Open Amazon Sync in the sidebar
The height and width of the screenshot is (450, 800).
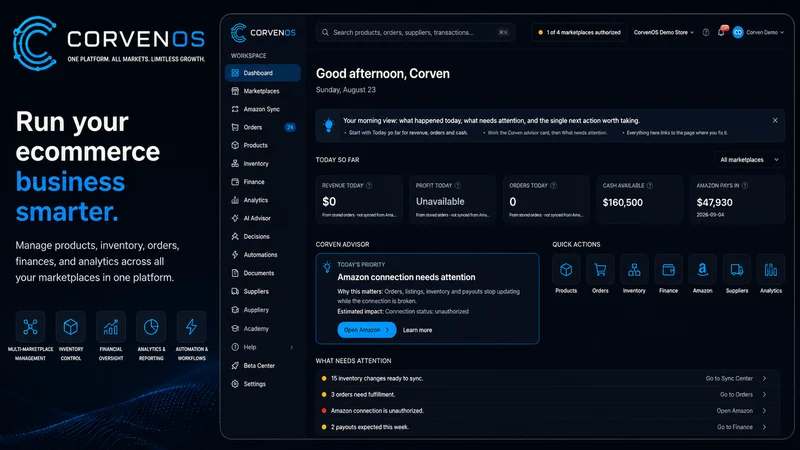[x=263, y=109]
